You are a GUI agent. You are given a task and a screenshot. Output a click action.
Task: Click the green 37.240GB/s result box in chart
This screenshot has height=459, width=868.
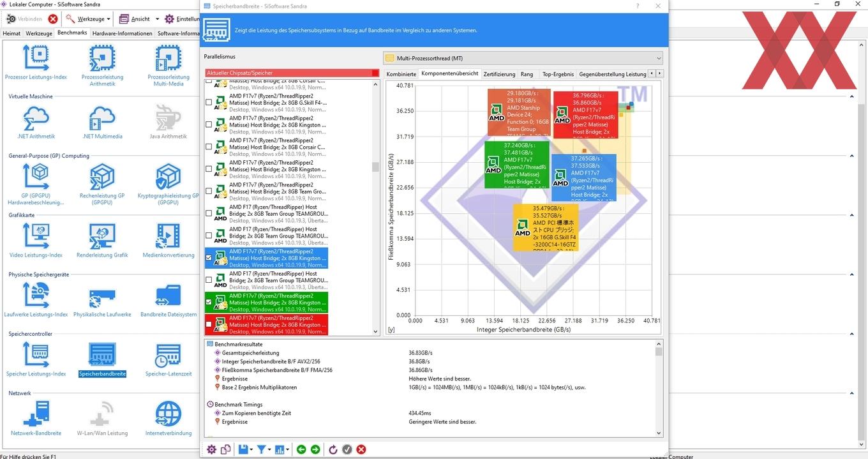click(x=516, y=164)
